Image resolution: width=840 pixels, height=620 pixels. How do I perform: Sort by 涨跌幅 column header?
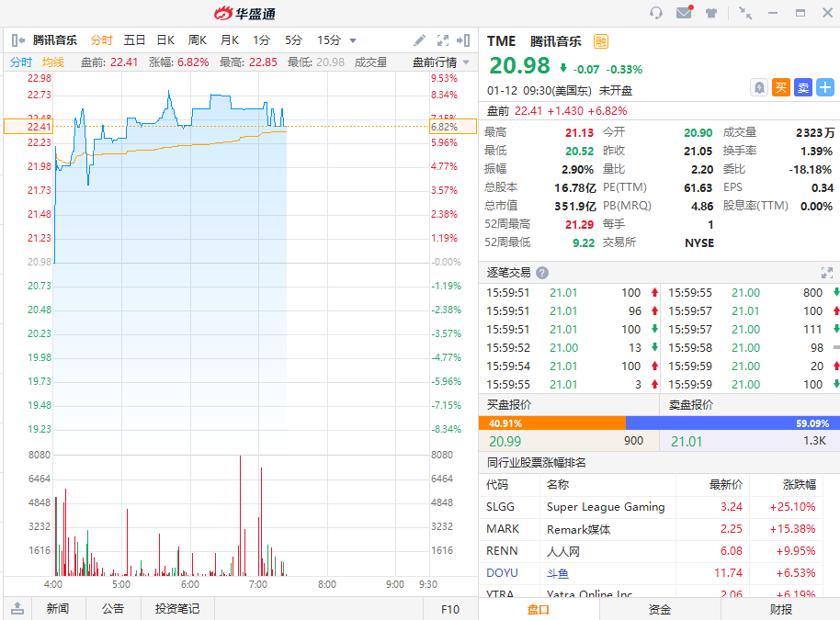[799, 485]
